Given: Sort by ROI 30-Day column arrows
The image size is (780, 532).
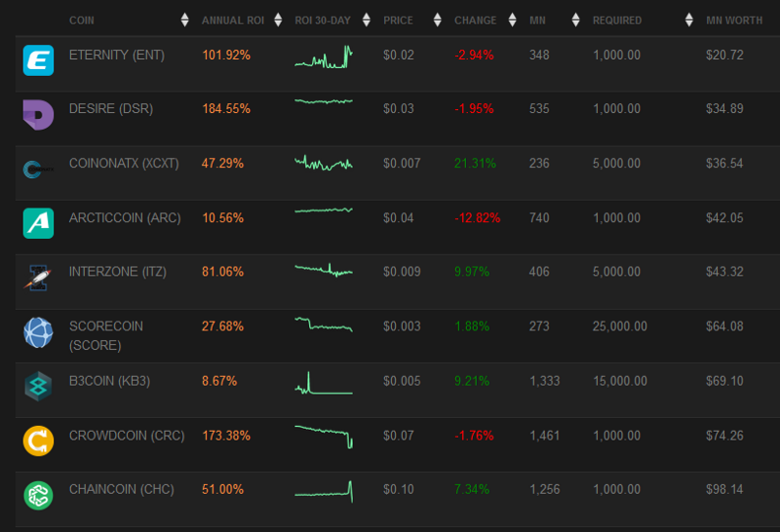Looking at the screenshot, I should [x=367, y=20].
